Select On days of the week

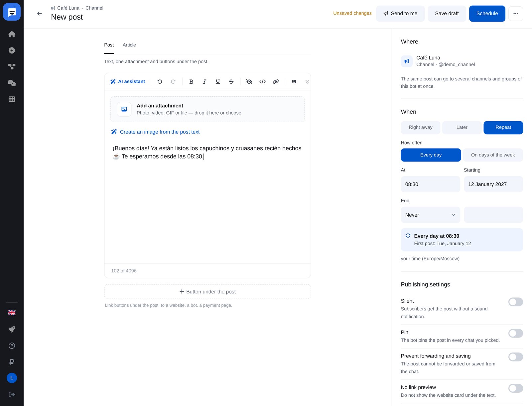[x=493, y=155]
